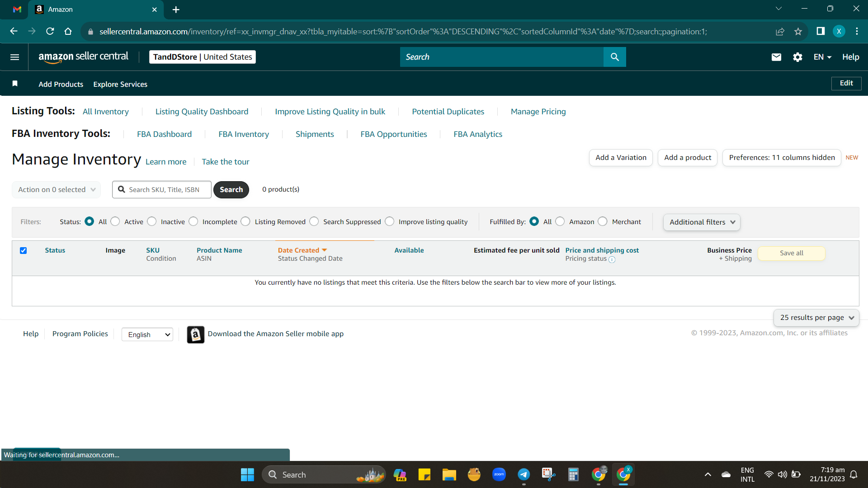The image size is (868, 488).
Task: Expand the Action on 0 selected dropdown
Action: 56,190
